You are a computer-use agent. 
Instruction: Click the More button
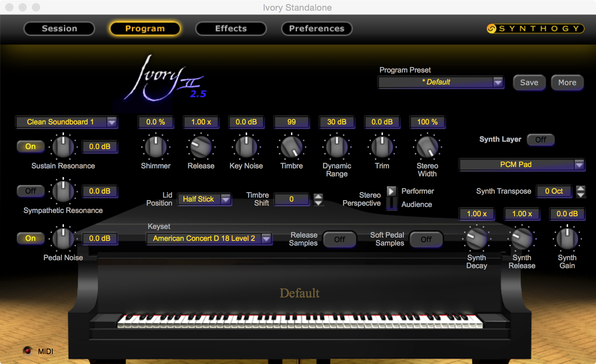point(567,83)
